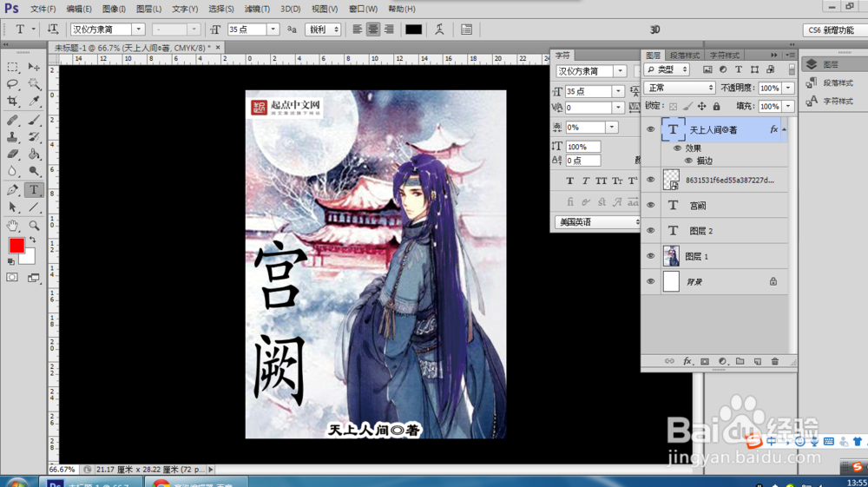Switch to the 段落样式 tab

(685, 56)
